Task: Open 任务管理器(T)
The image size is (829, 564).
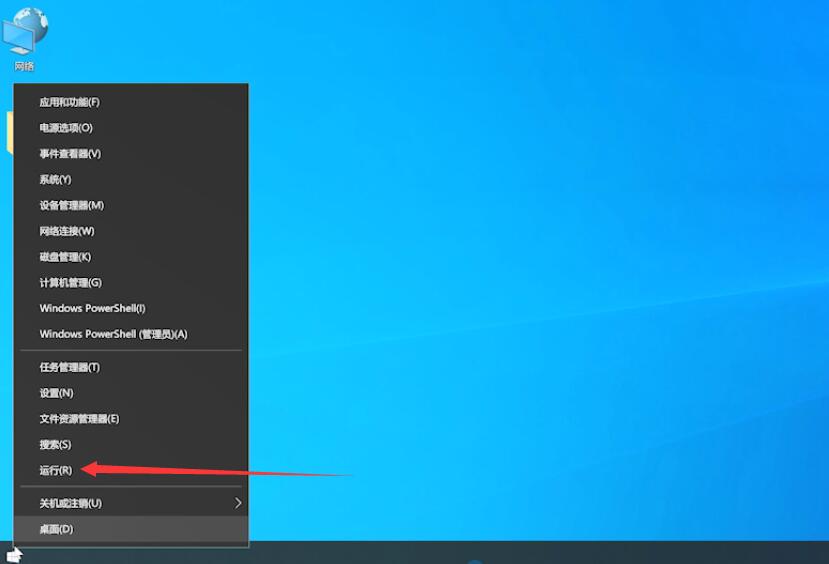Action: tap(131, 367)
